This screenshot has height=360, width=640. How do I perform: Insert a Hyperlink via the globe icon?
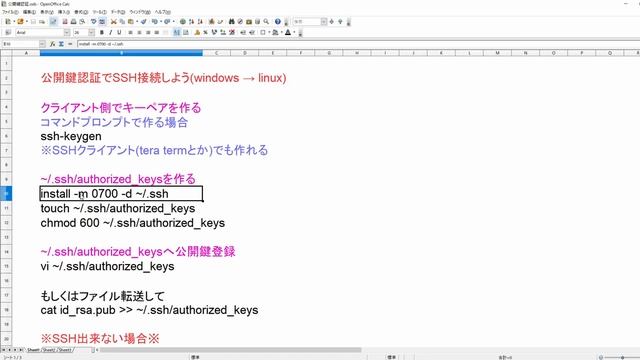pyautogui.click(x=183, y=22)
